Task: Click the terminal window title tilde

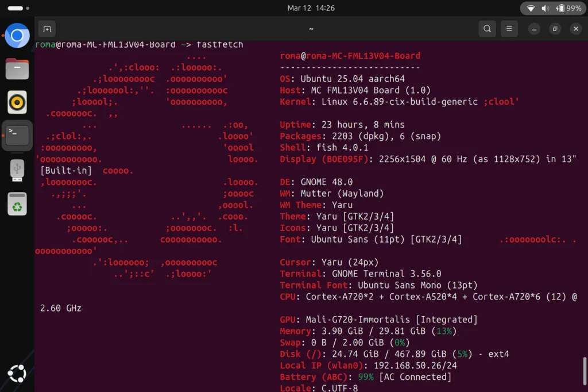Action: pyautogui.click(x=311, y=29)
